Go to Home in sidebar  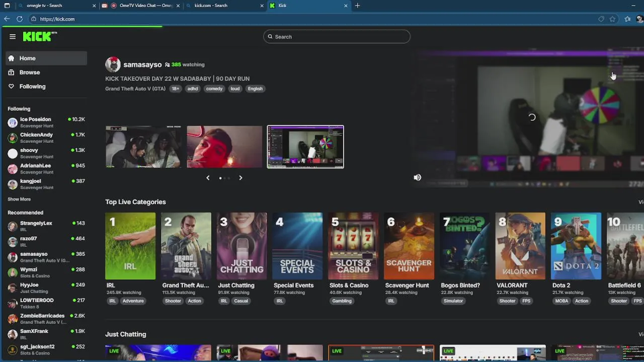(46, 58)
